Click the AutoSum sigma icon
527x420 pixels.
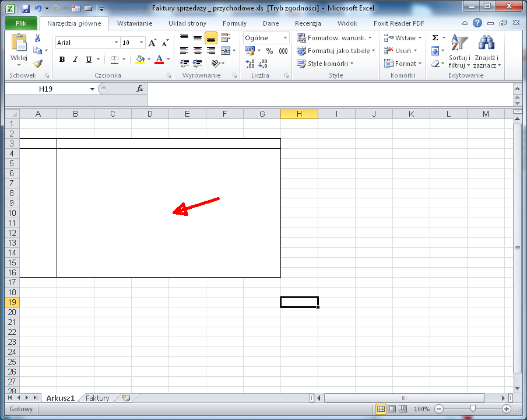[435, 38]
